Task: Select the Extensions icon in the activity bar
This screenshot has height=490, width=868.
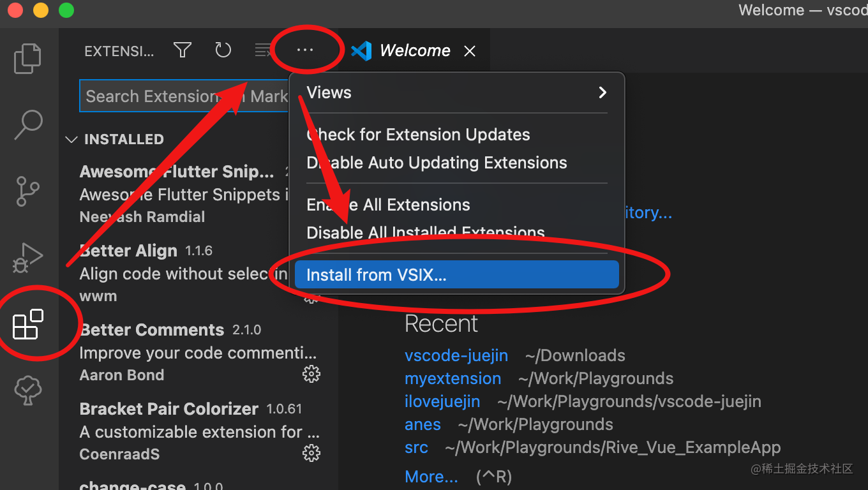Action: click(27, 324)
